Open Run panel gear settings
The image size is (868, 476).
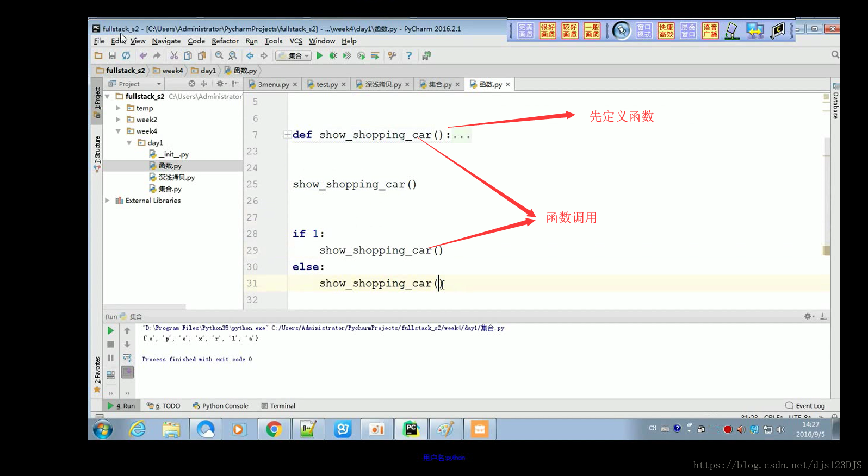(809, 316)
